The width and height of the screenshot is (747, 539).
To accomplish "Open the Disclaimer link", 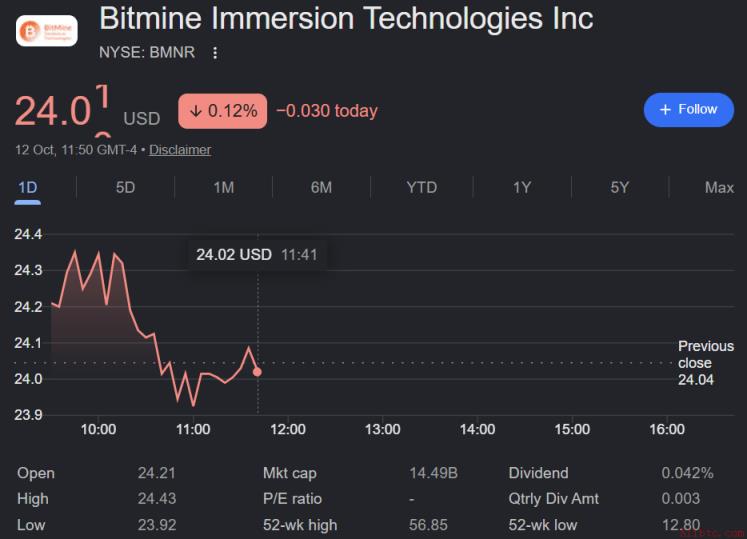I will pyautogui.click(x=180, y=150).
